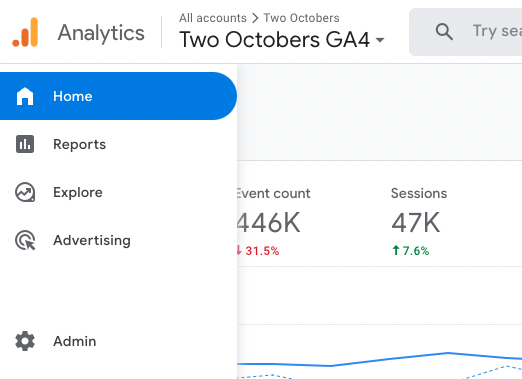Select the Reports menu label
Screen dimensions: 522x379
click(x=79, y=144)
